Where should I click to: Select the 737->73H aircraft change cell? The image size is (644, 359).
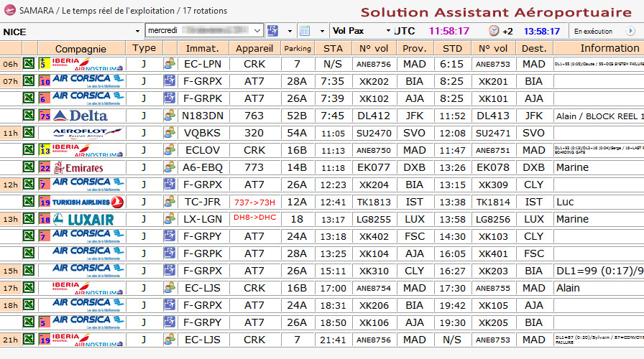[254, 202]
